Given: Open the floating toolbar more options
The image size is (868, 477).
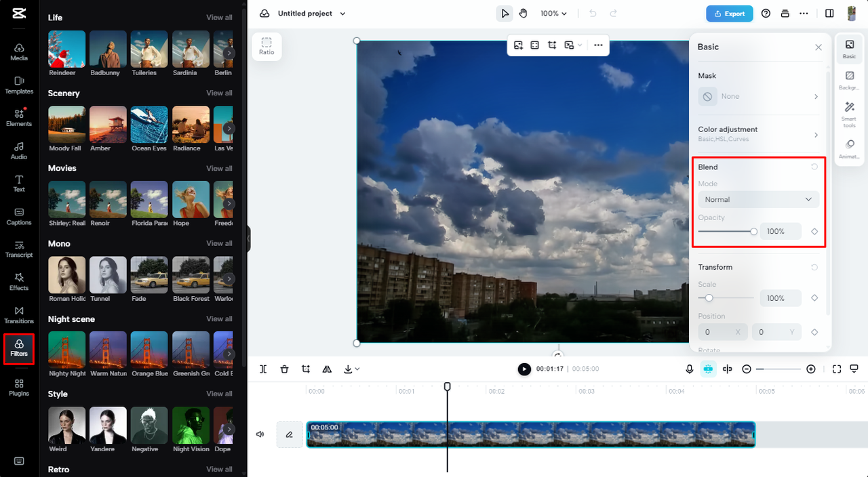Looking at the screenshot, I should coord(598,45).
